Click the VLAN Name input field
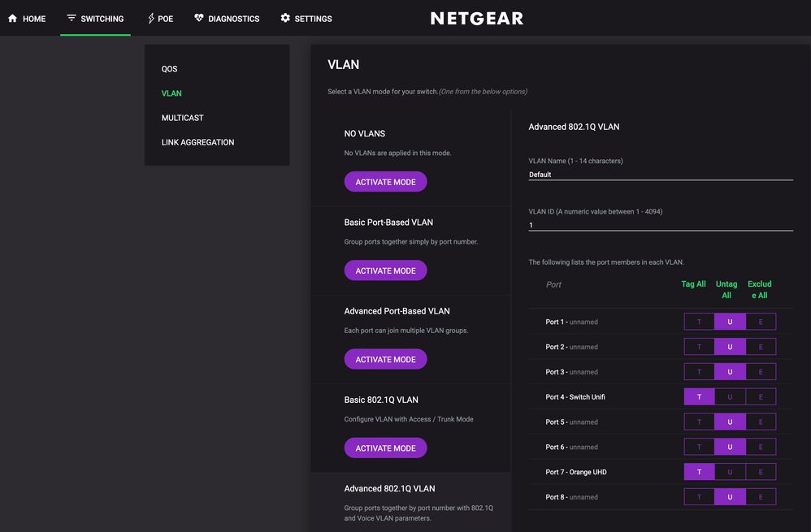Viewport: 811px width, 532px height. pos(660,175)
